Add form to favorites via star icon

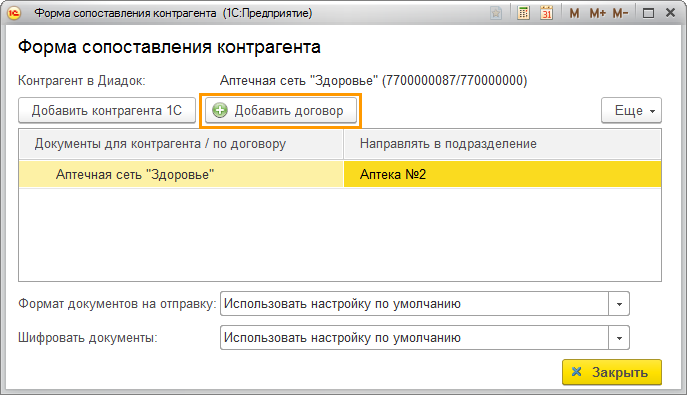(x=496, y=13)
